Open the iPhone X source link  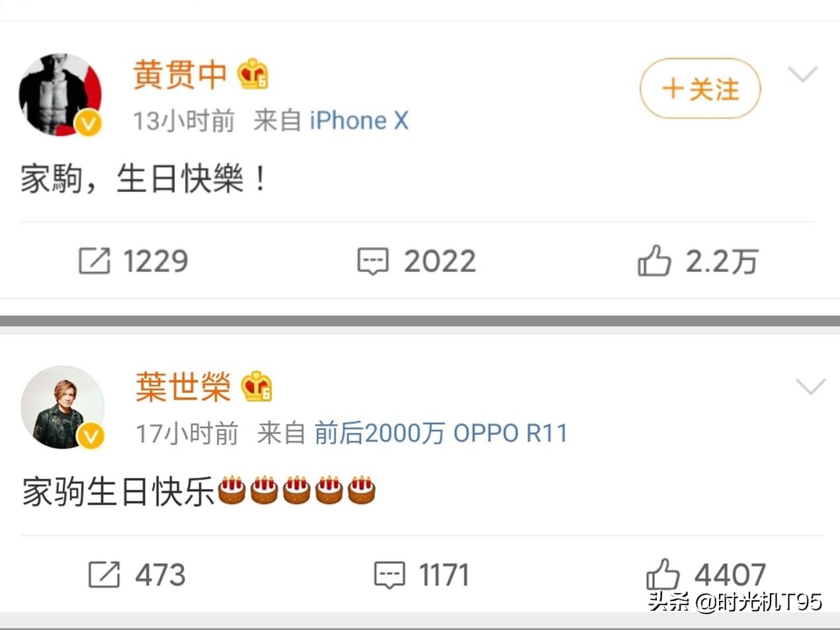[359, 120]
